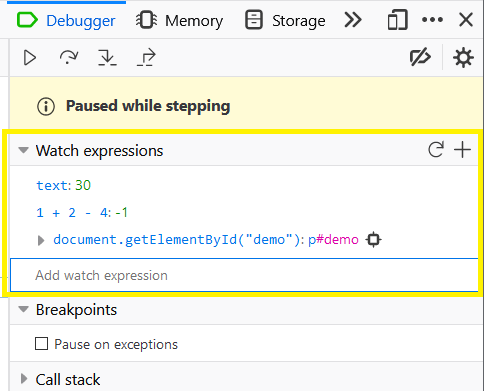Image resolution: width=484 pixels, height=391 pixels.
Task: Collapse the Breakpoints section
Action: (23, 309)
